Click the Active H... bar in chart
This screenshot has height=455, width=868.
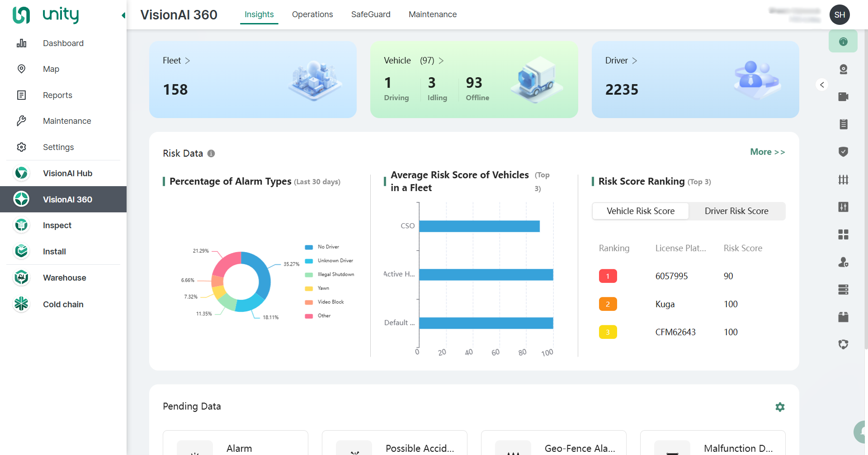point(486,274)
